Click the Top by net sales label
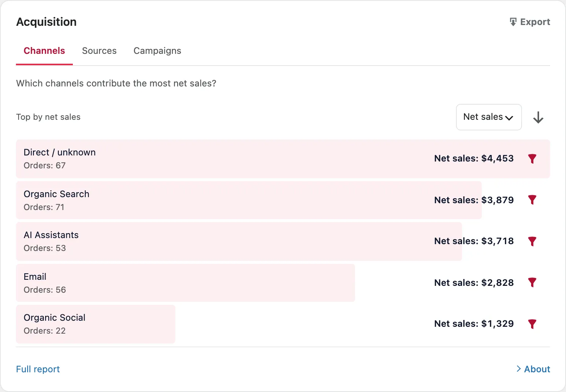 [48, 117]
